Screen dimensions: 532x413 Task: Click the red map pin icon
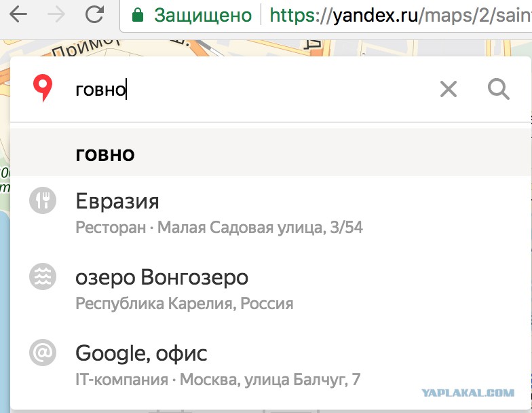pos(43,88)
